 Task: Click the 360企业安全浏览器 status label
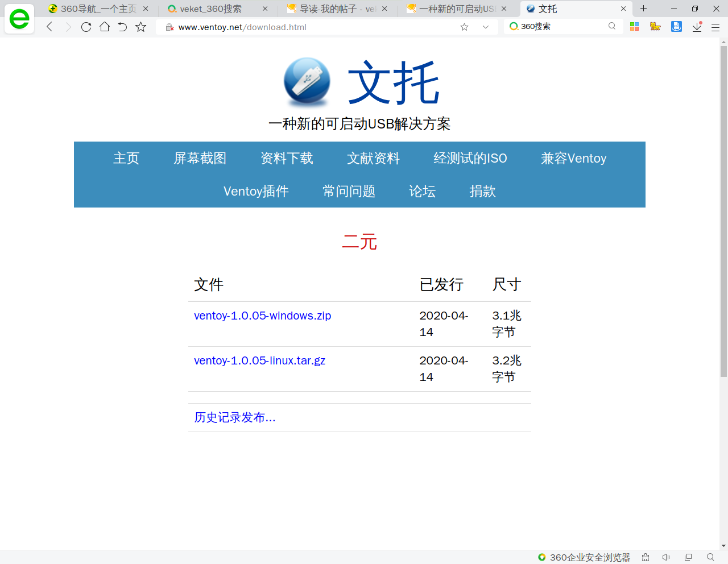coord(590,557)
